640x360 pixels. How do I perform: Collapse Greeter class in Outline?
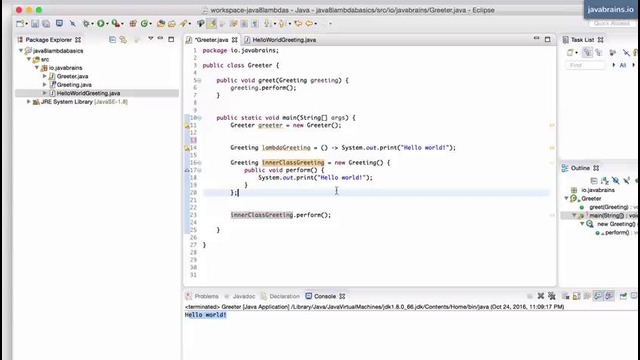click(x=567, y=198)
